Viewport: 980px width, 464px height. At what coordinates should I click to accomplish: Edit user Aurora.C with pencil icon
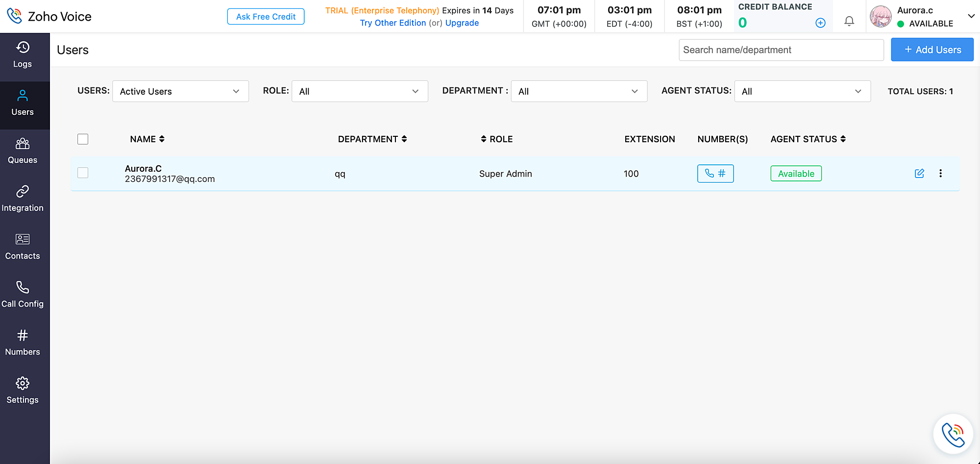tap(919, 173)
